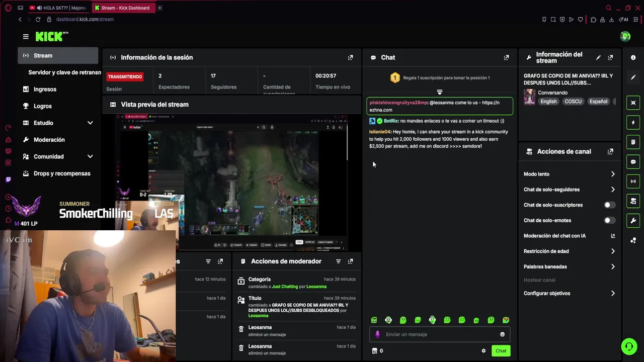Toggle Chat de solo-emotes switch
644x362 pixels.
[609, 220]
